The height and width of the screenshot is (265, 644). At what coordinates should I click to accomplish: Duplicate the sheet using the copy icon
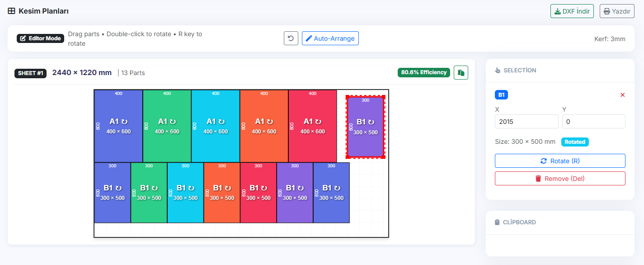tap(461, 72)
